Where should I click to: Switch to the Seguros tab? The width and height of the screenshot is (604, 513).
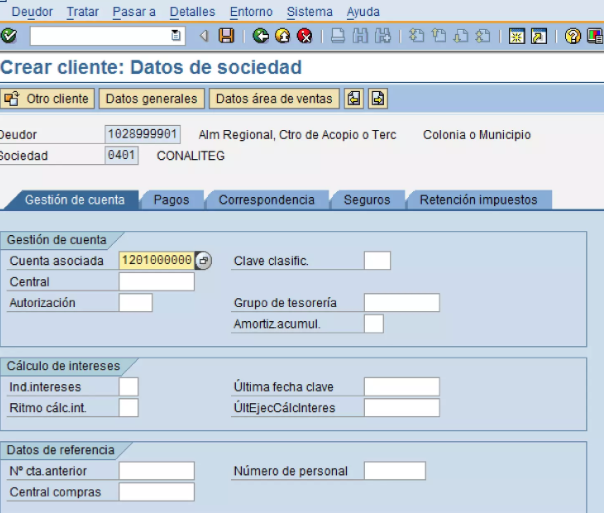(367, 200)
